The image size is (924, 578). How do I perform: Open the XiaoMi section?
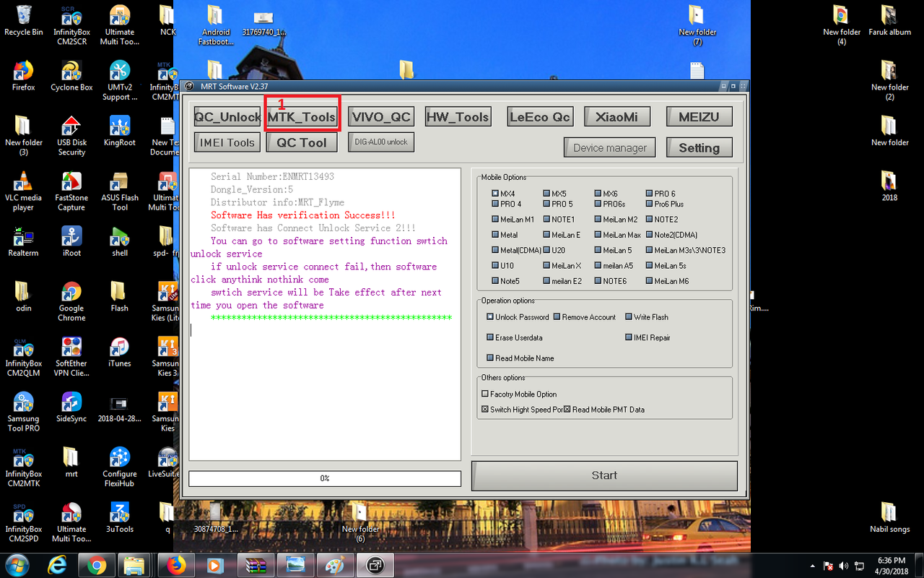pyautogui.click(x=617, y=117)
